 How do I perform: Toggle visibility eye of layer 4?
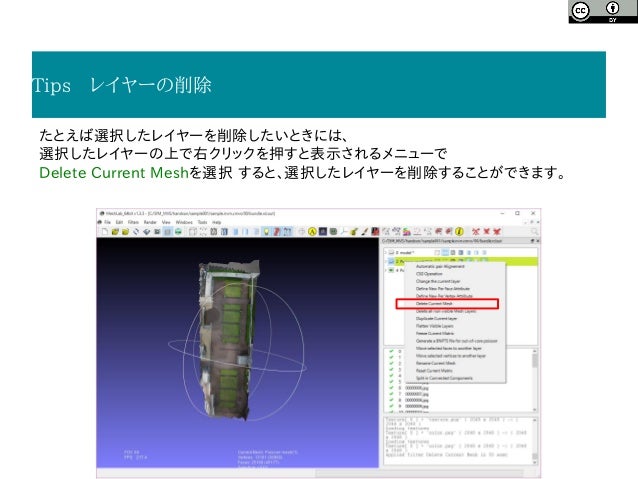[391, 270]
